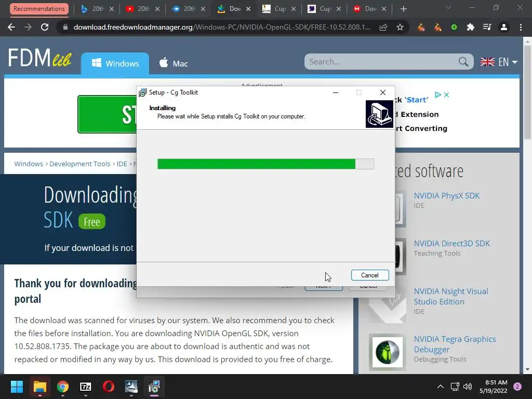This screenshot has width=532, height=399.
Task: Click the browser address bar URL
Action: [x=222, y=27]
